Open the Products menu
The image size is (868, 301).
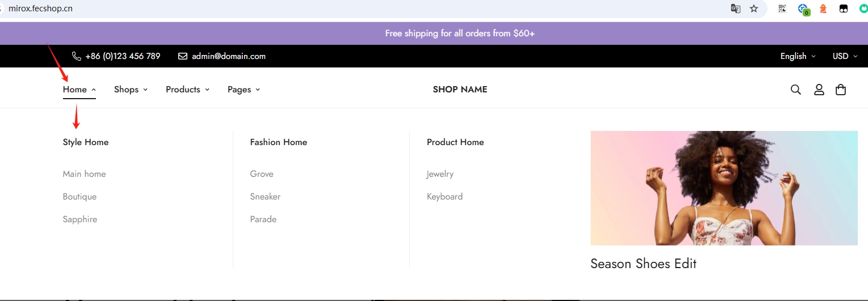click(x=187, y=90)
